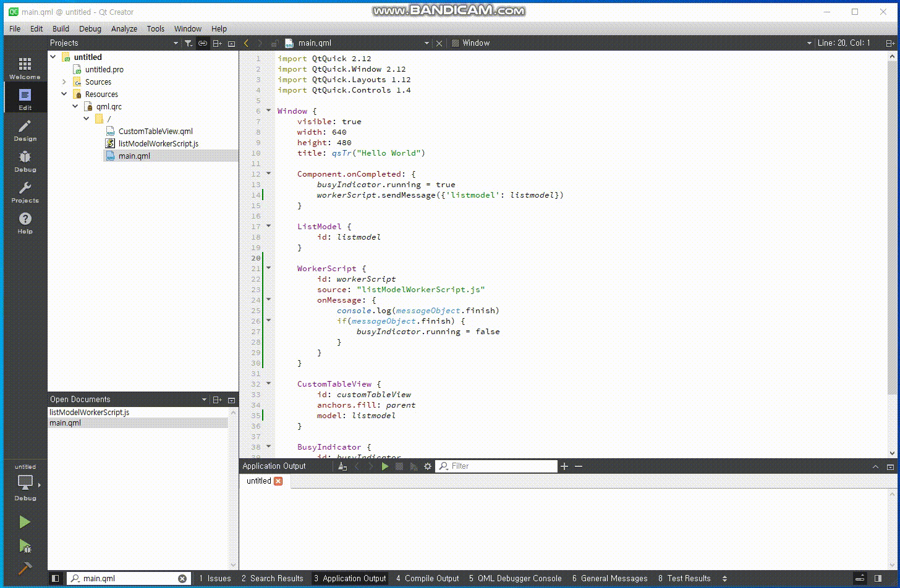This screenshot has height=588, width=900.
Task: Open the Edit menu
Action: [x=36, y=28]
